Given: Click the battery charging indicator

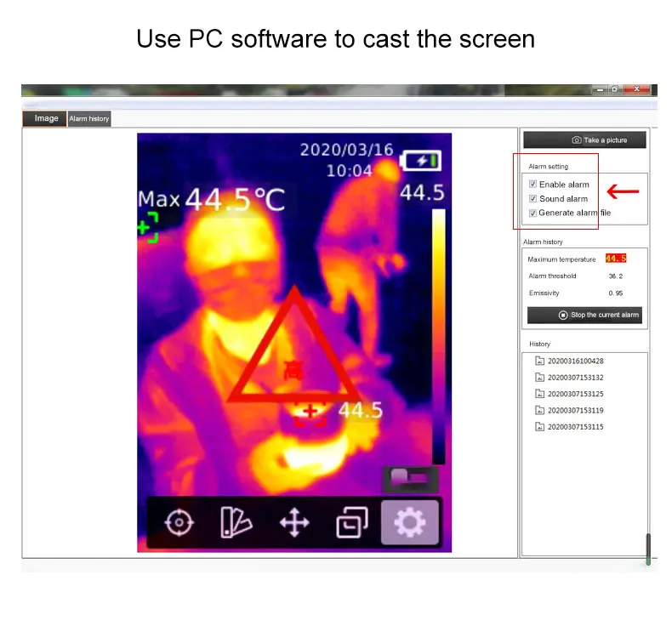Looking at the screenshot, I should (x=421, y=161).
